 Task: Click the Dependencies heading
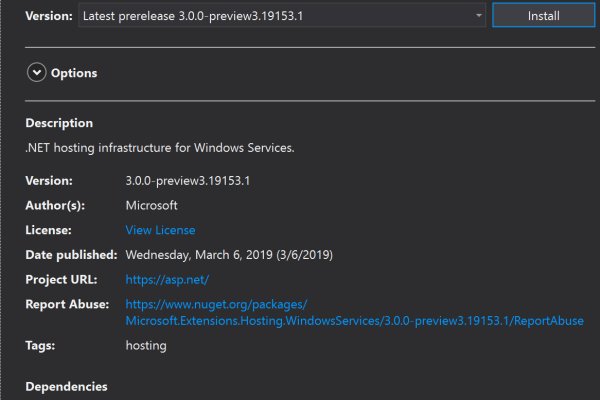66,386
